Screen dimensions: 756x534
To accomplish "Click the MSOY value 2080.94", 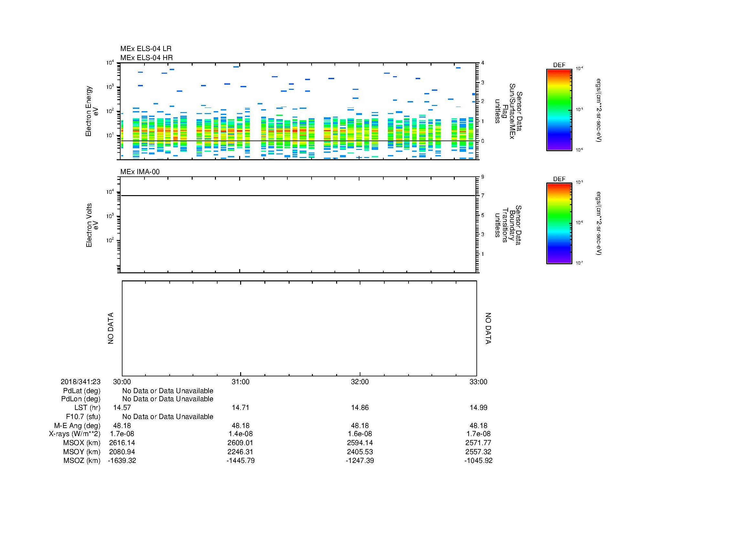I will (x=122, y=452).
